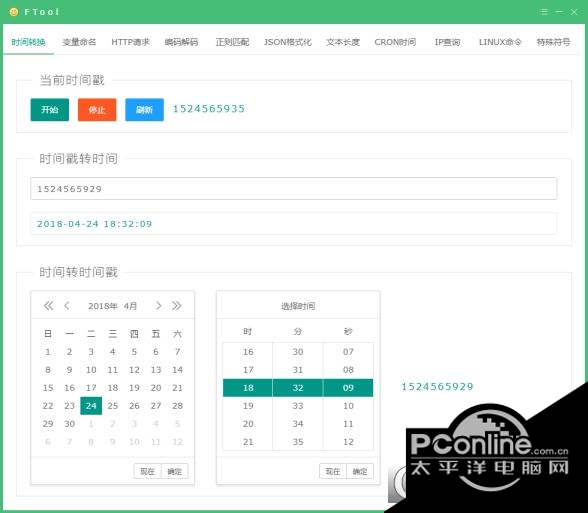Screen dimensions: 588x513
Task: Select current timestamp value 1524565935
Action: click(x=208, y=109)
